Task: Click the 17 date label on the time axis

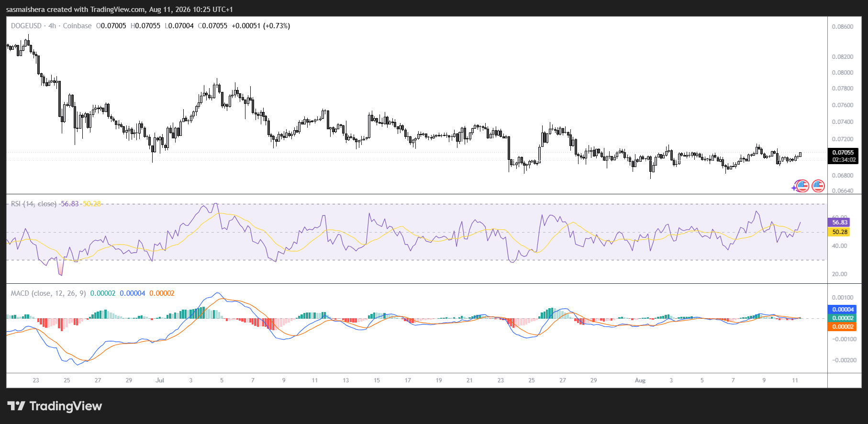Action: pyautogui.click(x=408, y=380)
